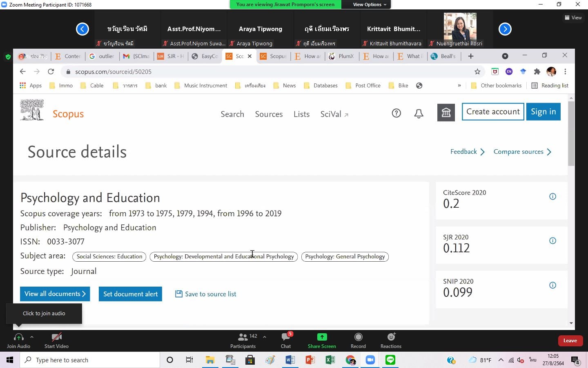The height and width of the screenshot is (368, 588).
Task: Open the notifications bell icon
Action: (x=419, y=114)
